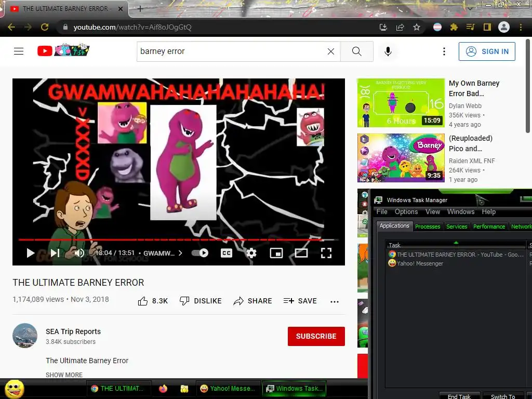Bookmark this page with the star icon
Viewport: 532px width, 399px height.
[x=417, y=27]
